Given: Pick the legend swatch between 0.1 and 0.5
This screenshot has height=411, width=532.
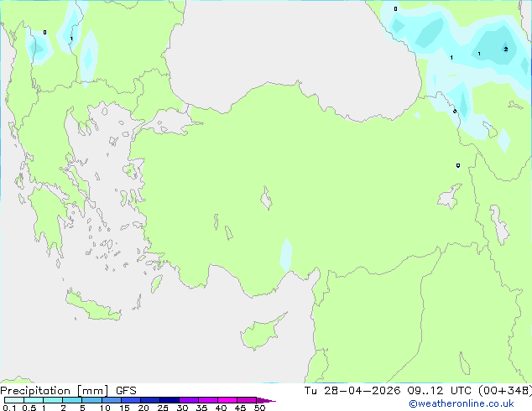Looking at the screenshot, I should 14,400.
